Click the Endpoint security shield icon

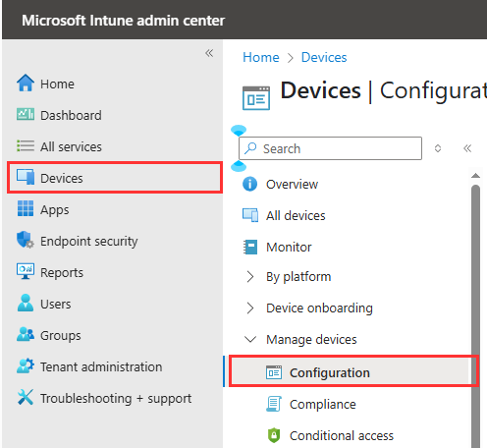26,240
